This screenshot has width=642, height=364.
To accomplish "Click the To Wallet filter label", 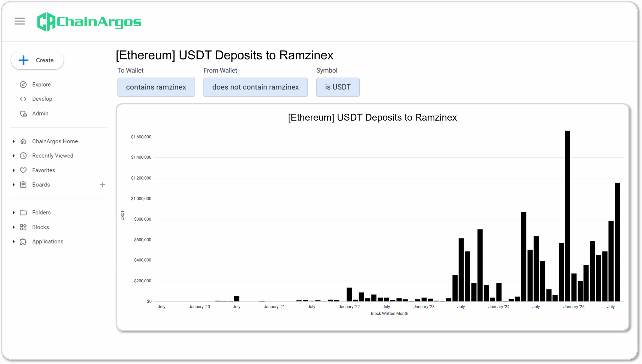I will pyautogui.click(x=130, y=71).
